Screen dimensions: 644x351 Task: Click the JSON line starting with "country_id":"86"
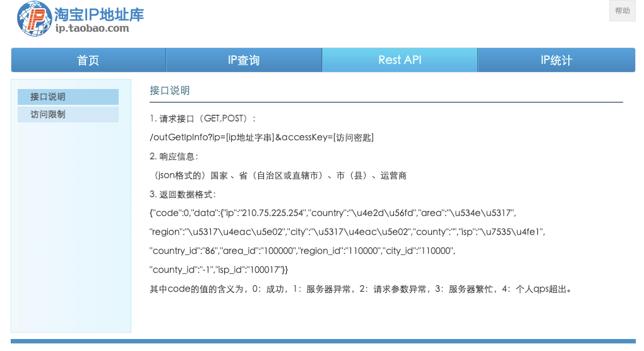coord(302,251)
